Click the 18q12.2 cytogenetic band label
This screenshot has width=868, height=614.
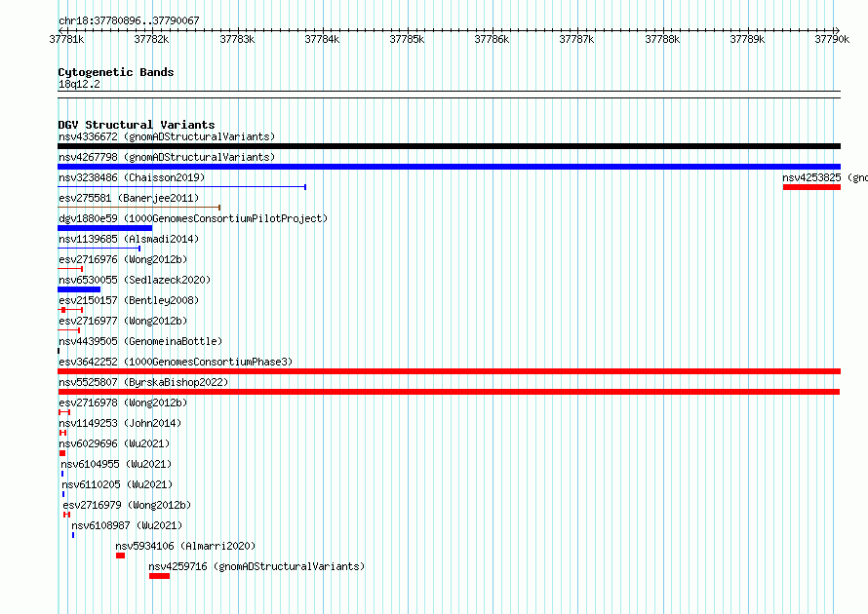click(x=79, y=84)
